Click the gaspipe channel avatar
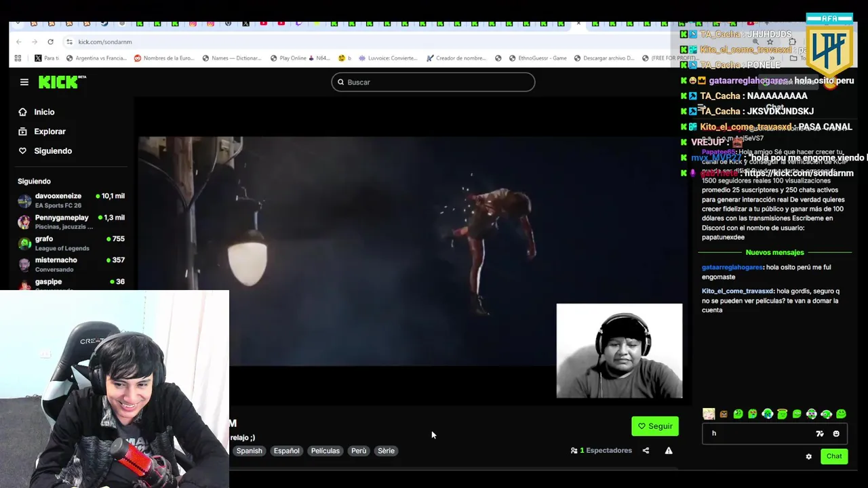 (x=24, y=285)
